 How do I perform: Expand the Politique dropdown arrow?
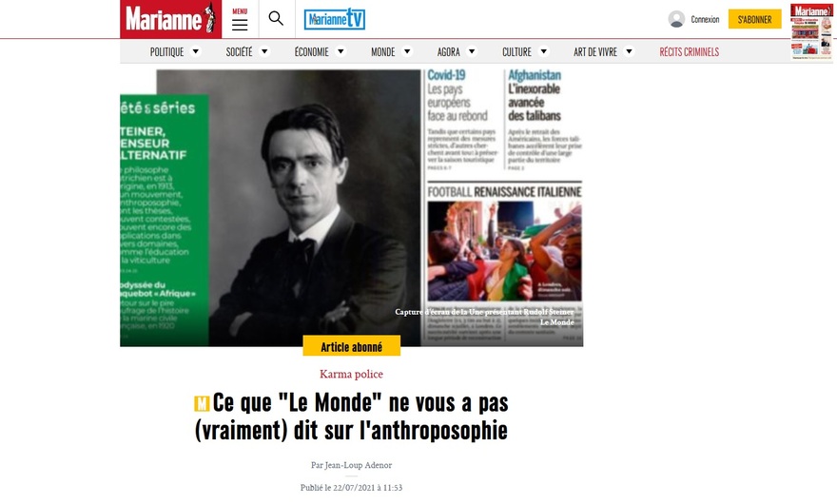coord(195,51)
